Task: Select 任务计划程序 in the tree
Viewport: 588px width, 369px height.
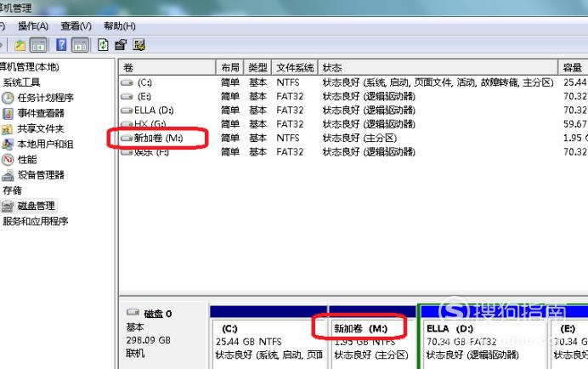Action: [45, 98]
